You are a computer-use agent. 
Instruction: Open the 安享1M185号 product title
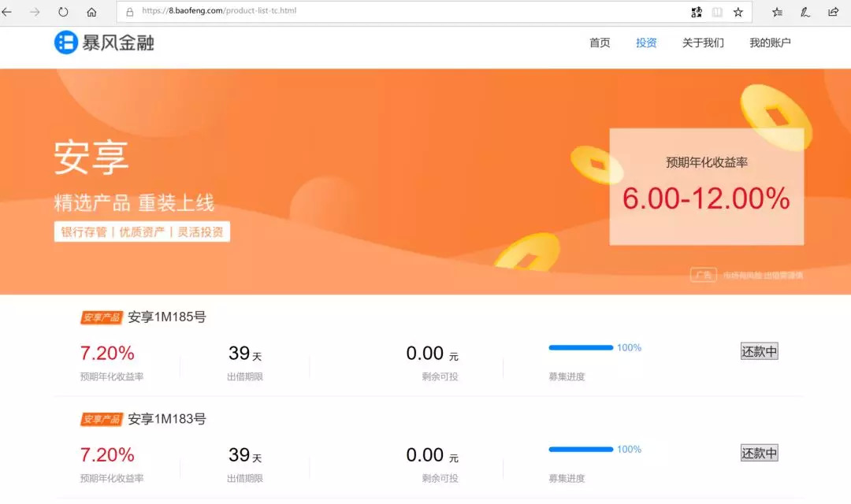point(166,317)
